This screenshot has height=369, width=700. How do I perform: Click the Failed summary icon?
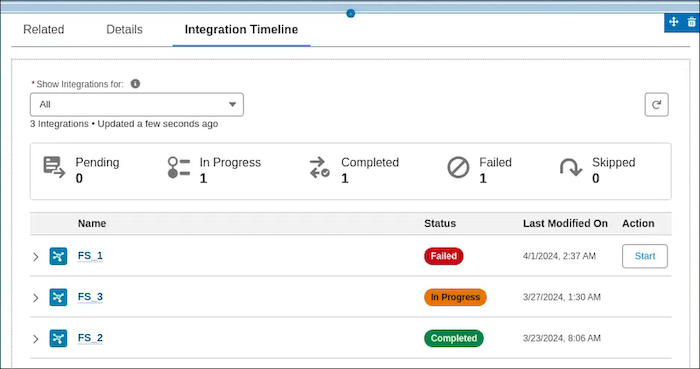click(458, 168)
